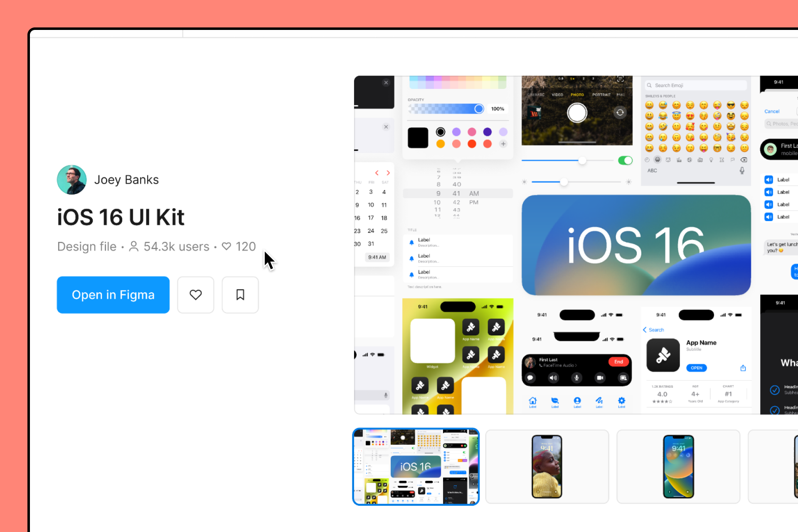Click the 100% opacity value box
This screenshot has height=532, width=798.
(498, 109)
